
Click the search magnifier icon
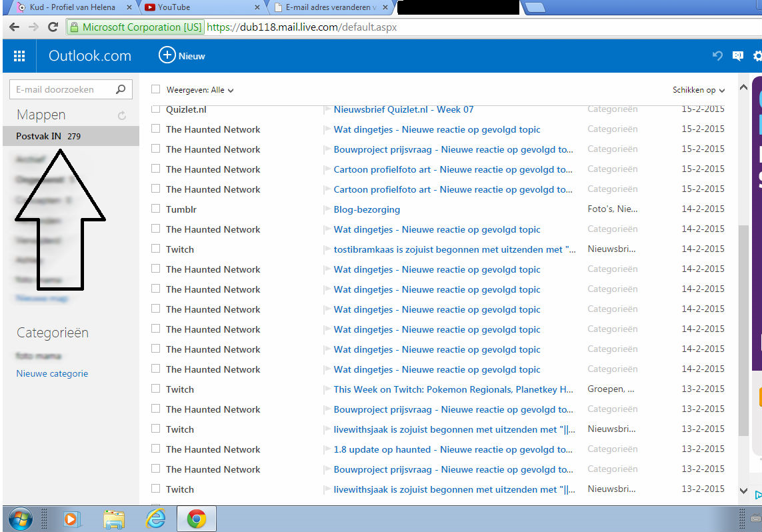[121, 89]
